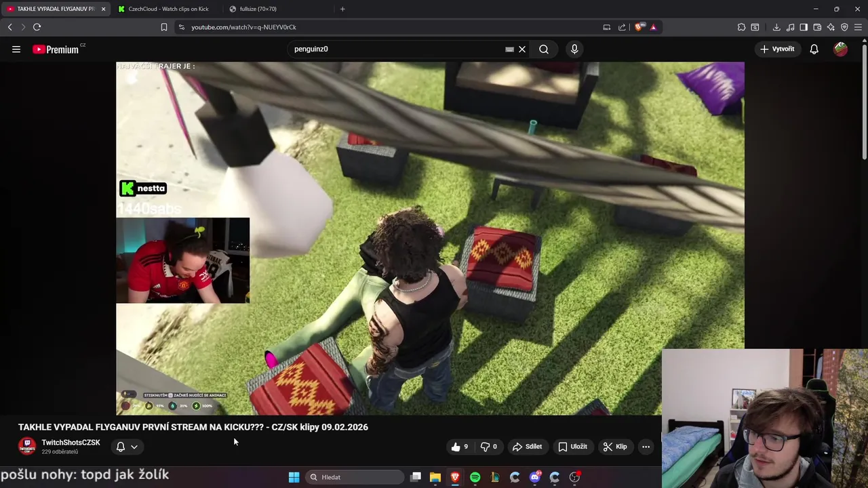The image size is (868, 488).
Task: Start voice search with the microphone
Action: 574,49
